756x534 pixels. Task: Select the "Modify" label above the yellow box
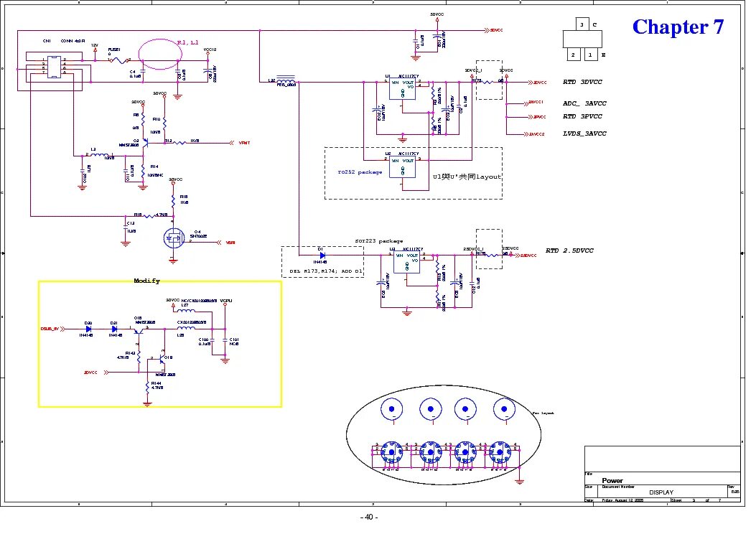[x=146, y=281]
